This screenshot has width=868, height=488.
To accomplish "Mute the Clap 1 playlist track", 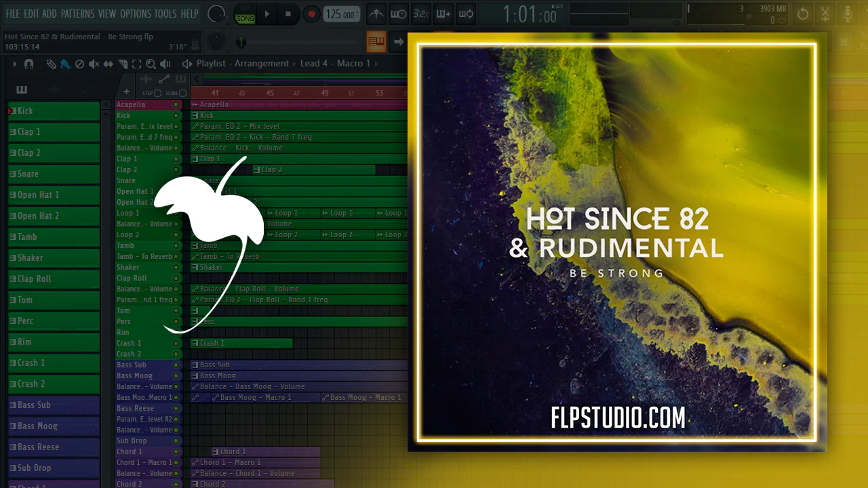I will coord(176,159).
